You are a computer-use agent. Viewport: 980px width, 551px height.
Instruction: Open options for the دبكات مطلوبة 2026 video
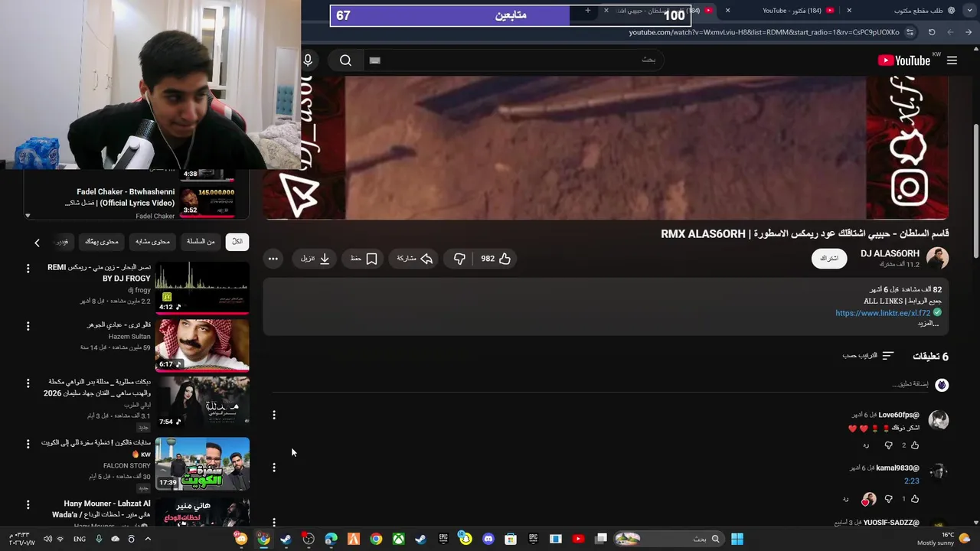tap(28, 383)
